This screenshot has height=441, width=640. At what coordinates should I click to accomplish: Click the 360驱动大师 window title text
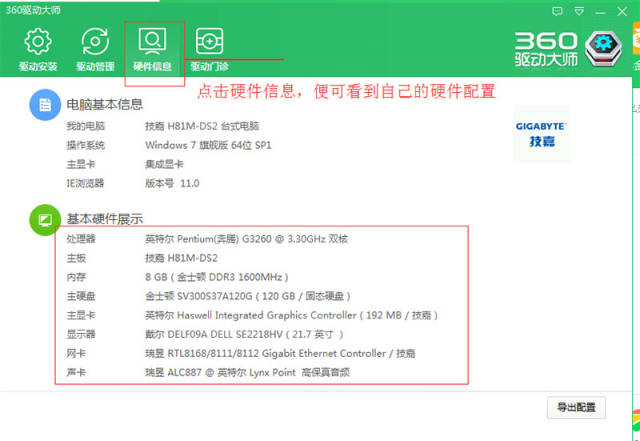click(33, 10)
